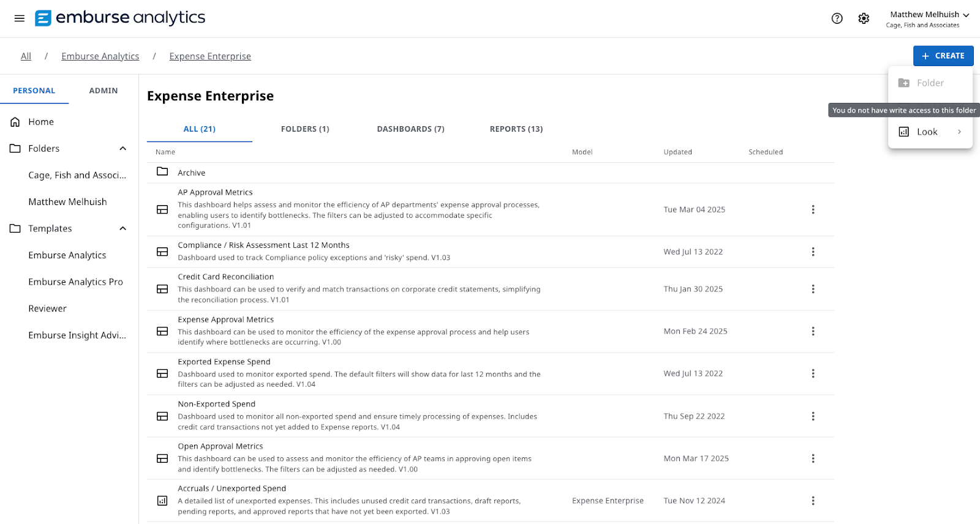The image size is (980, 524).
Task: Go to the All breadcrumb link
Action: 26,56
